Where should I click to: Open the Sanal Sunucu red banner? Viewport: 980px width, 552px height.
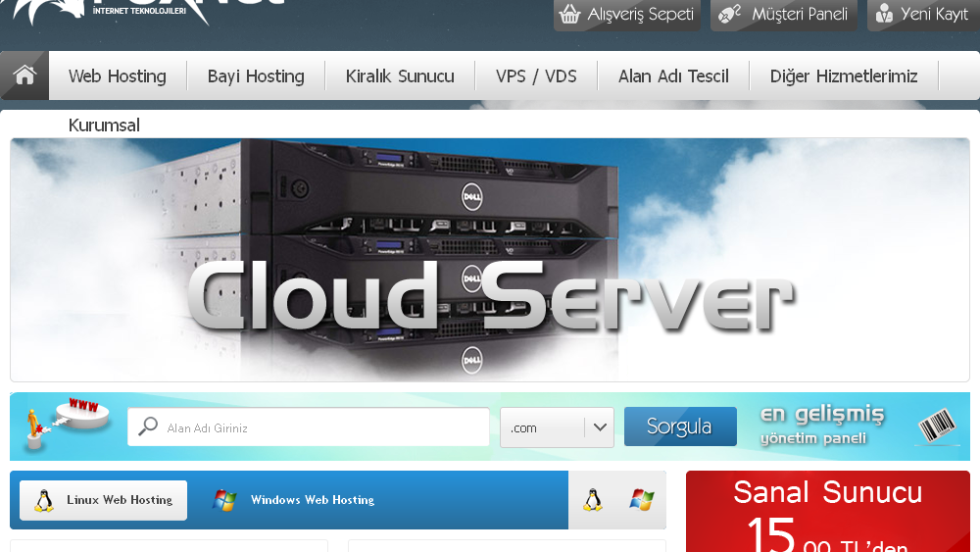827,512
